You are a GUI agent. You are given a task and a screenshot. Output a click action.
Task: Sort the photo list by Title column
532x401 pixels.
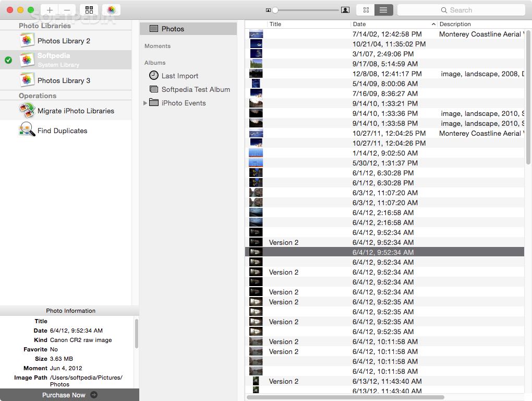pyautogui.click(x=309, y=24)
